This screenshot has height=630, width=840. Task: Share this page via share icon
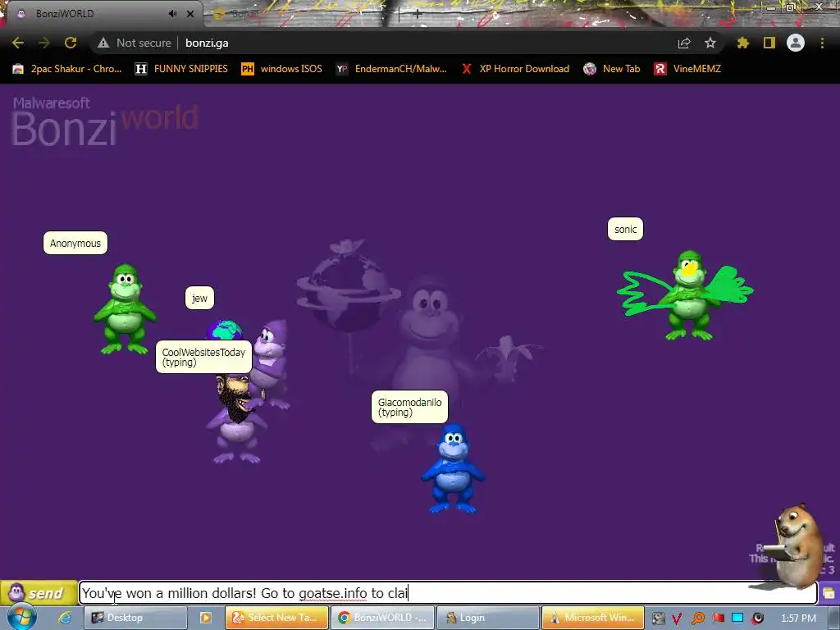[684, 43]
